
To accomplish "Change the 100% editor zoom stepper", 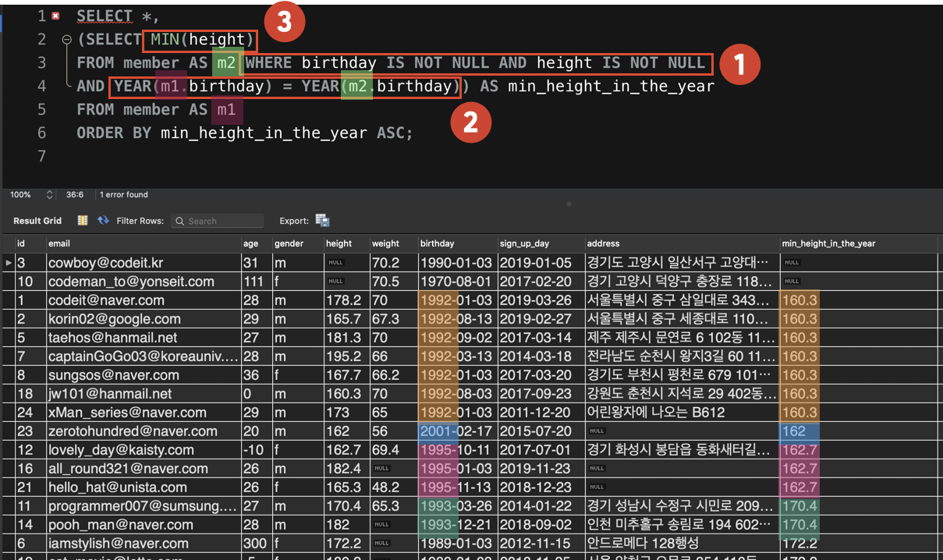I will (x=50, y=195).
